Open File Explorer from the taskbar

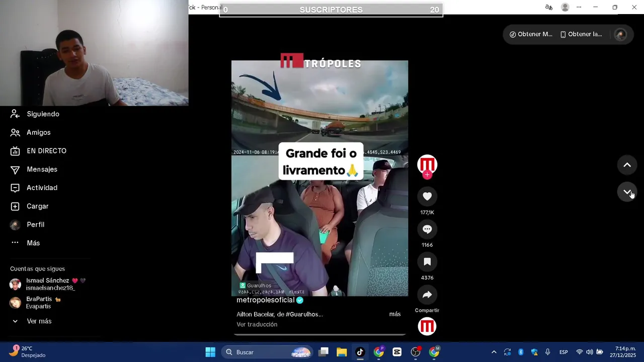coord(342,352)
